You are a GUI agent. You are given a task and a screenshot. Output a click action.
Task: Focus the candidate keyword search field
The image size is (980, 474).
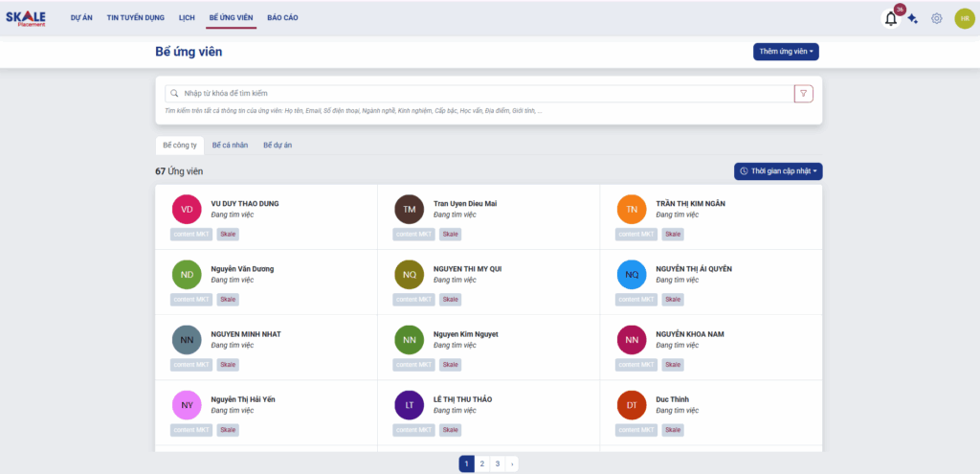[479, 93]
